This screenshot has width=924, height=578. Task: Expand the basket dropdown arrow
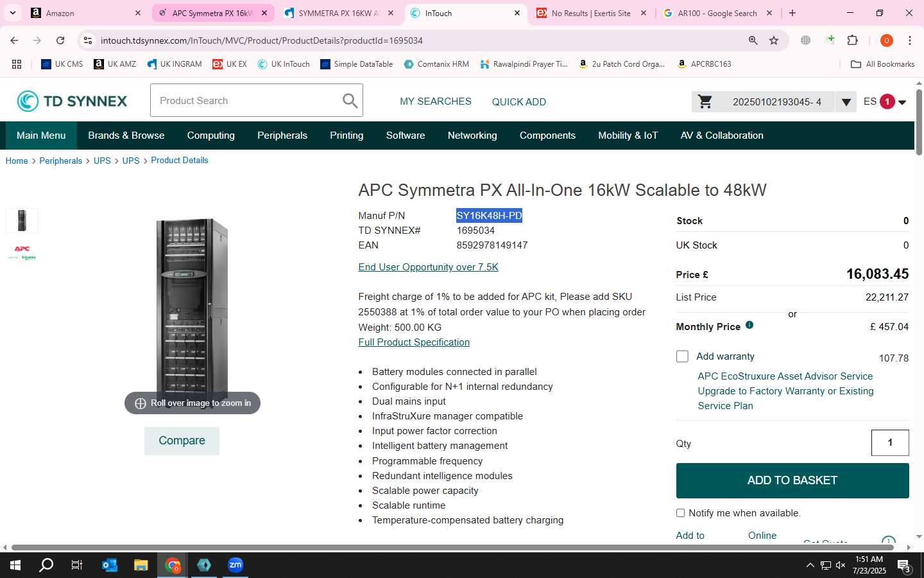pyautogui.click(x=846, y=101)
